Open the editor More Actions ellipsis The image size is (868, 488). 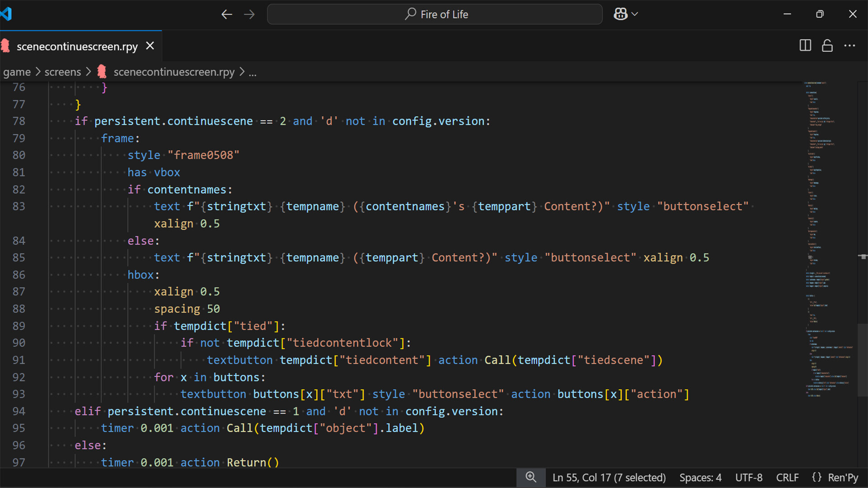(x=849, y=46)
